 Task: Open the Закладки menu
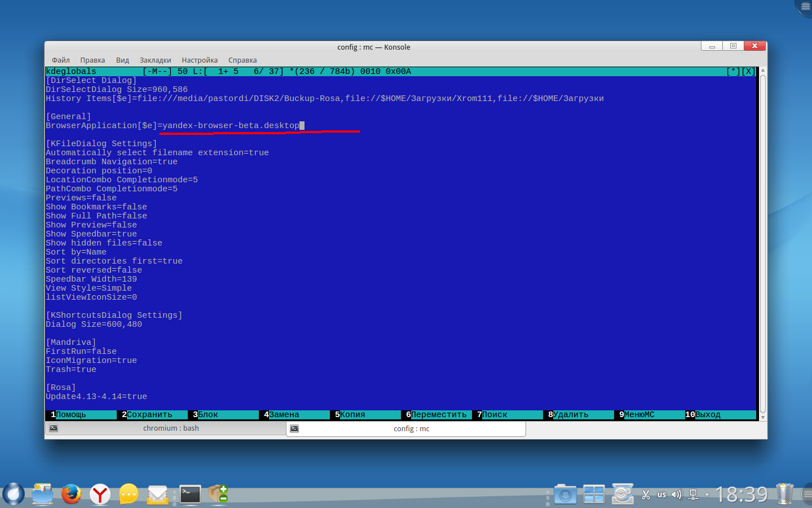point(155,60)
